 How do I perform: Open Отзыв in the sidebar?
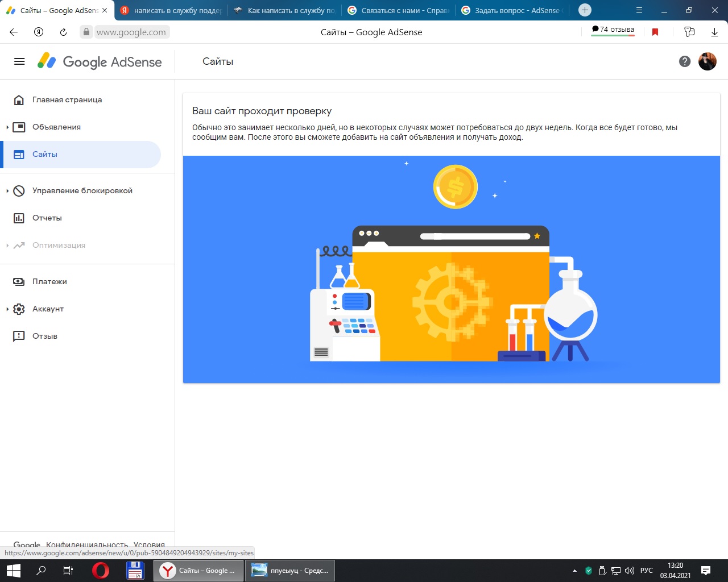45,336
